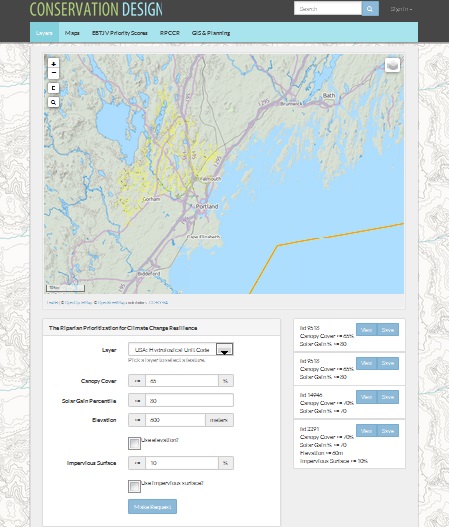
Task: Click the Canopy Cover value field
Action: coord(182,381)
